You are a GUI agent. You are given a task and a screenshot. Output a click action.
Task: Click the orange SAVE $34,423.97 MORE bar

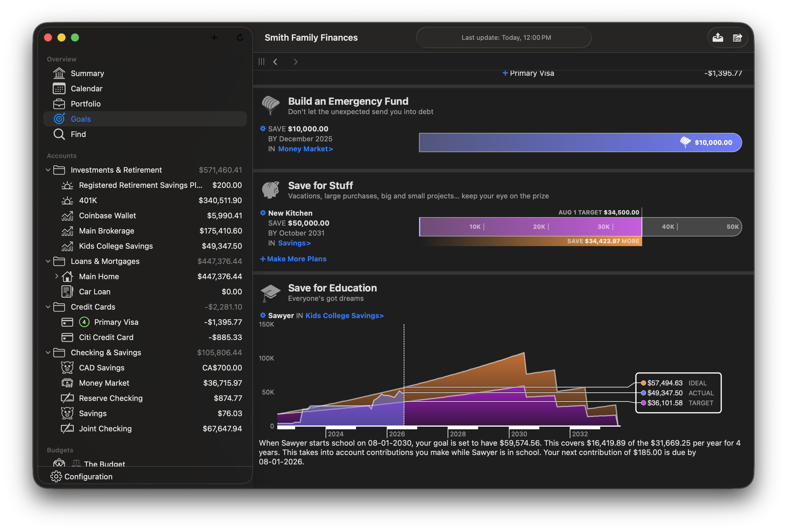(x=530, y=241)
